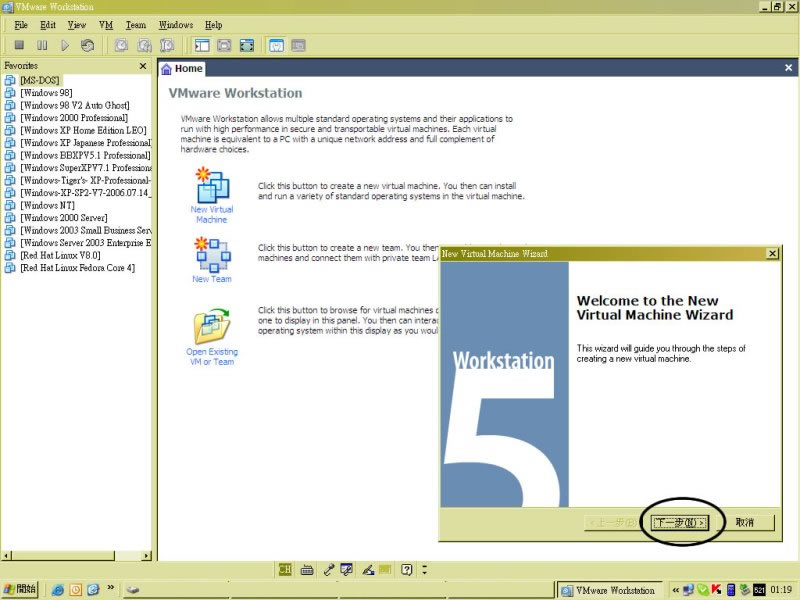Open the Edit menu
This screenshot has height=600, width=800.
point(48,25)
